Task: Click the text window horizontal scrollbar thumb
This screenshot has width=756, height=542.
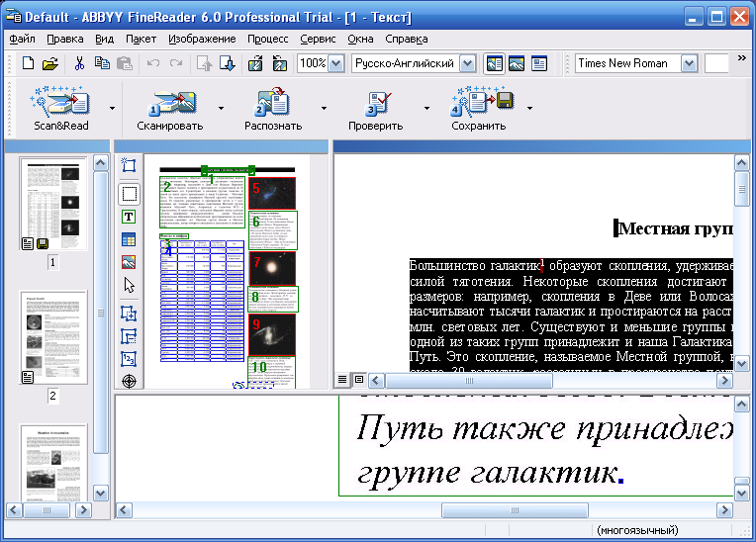Action: pos(469,381)
